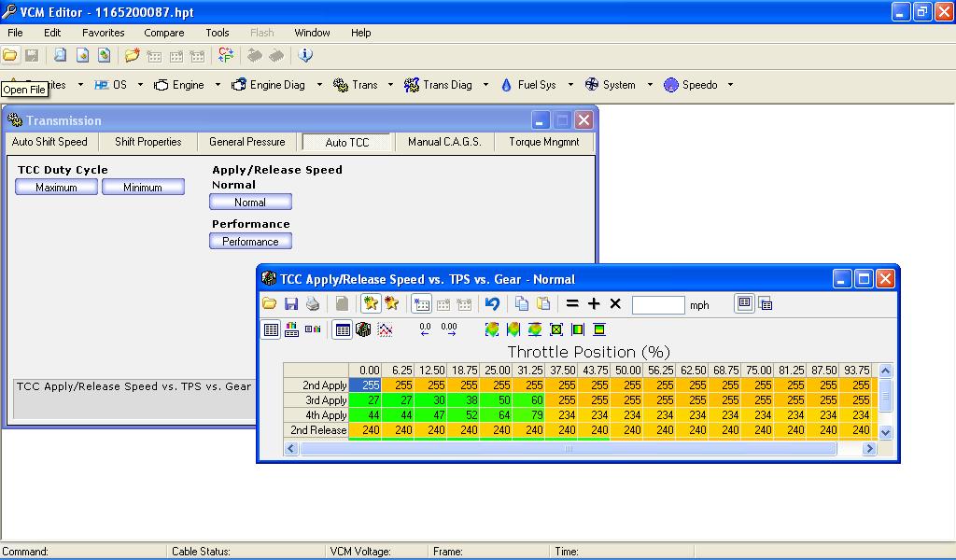Switch to the Torque Mngmnt tab
Viewport: 956px width, 560px height.
pyautogui.click(x=544, y=142)
